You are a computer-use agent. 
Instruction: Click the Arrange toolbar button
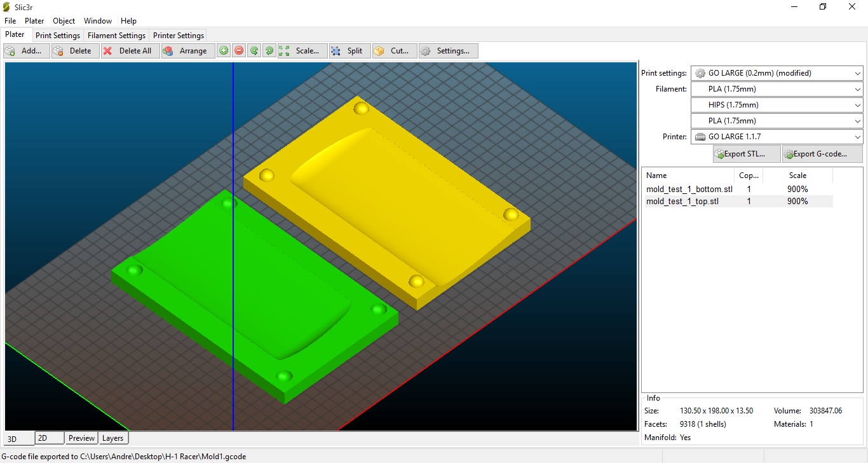[x=186, y=51]
